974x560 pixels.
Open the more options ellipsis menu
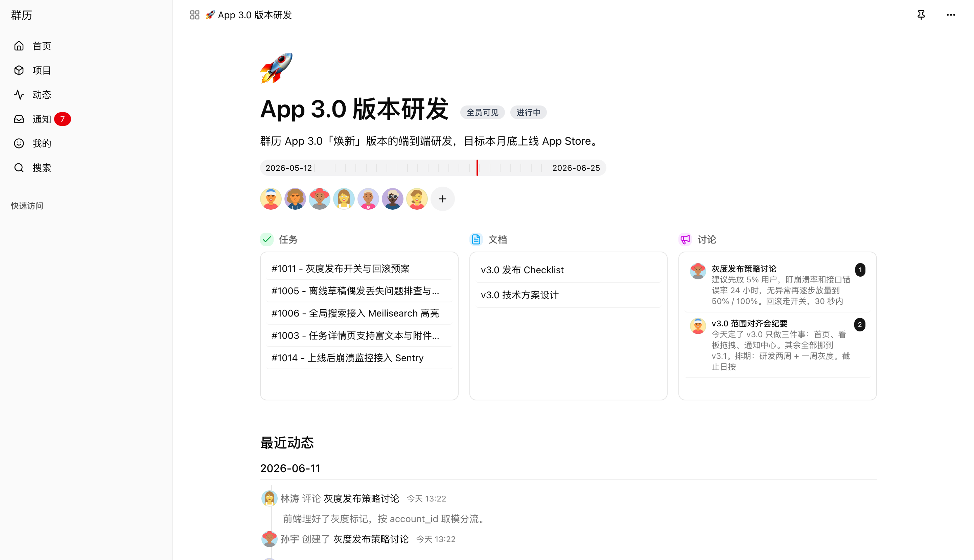coord(951,15)
